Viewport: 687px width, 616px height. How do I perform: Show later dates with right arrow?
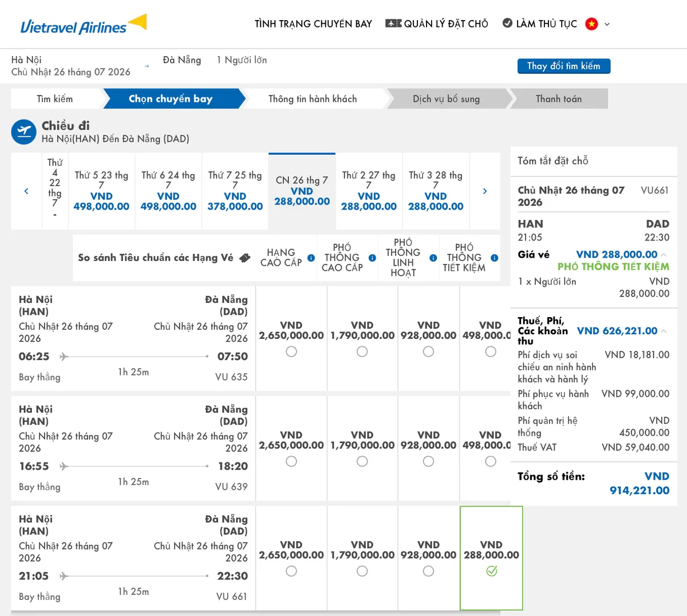coord(485,191)
